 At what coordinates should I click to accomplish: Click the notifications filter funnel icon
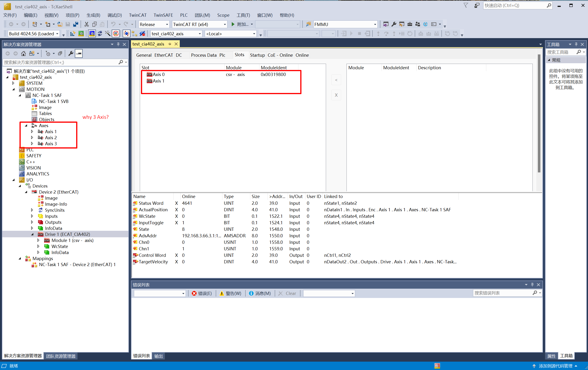466,6
